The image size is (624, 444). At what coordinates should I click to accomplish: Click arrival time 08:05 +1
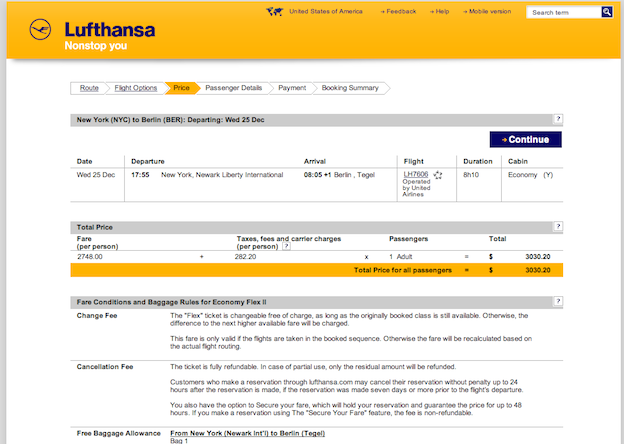click(x=317, y=175)
